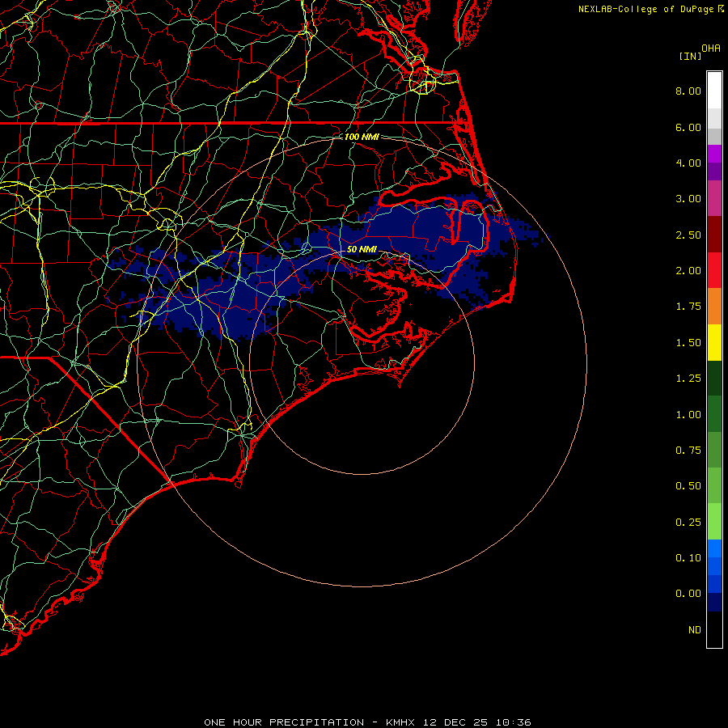728x728 pixels.
Task: Select the 1.25 legend value
Action: pos(688,379)
